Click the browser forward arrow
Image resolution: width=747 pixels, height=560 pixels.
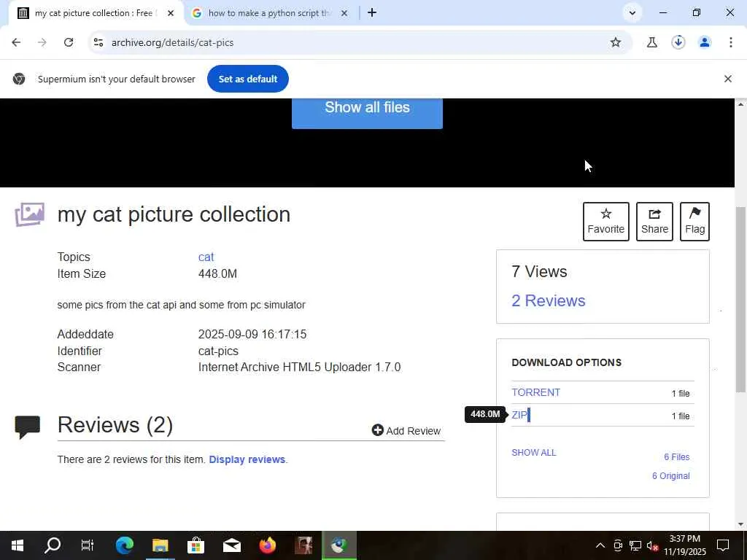pos(42,42)
